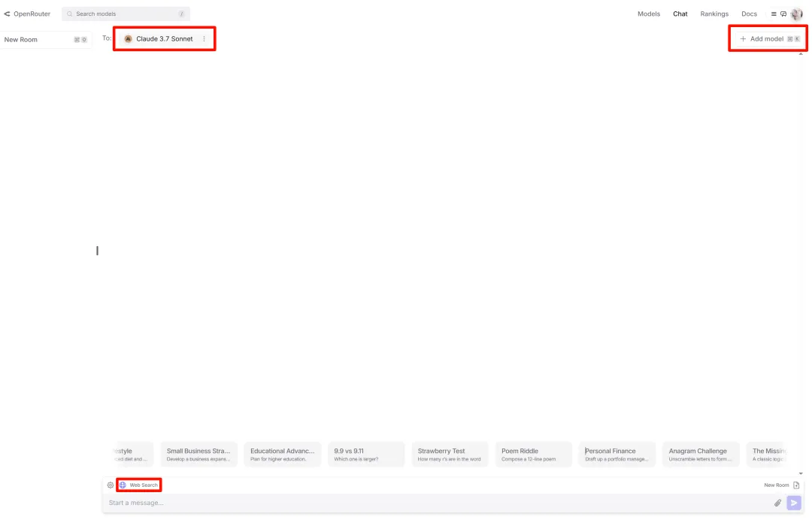
Task: Open the Add model picker
Action: (x=767, y=39)
